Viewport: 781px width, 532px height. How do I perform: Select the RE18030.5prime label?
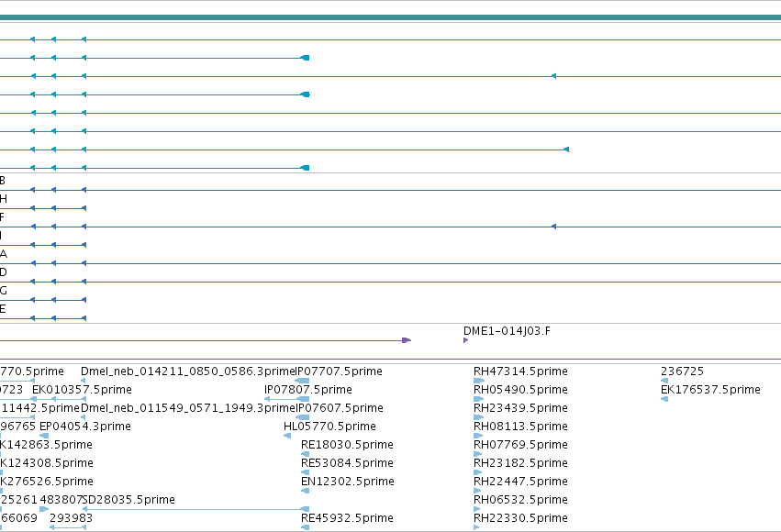coord(347,445)
